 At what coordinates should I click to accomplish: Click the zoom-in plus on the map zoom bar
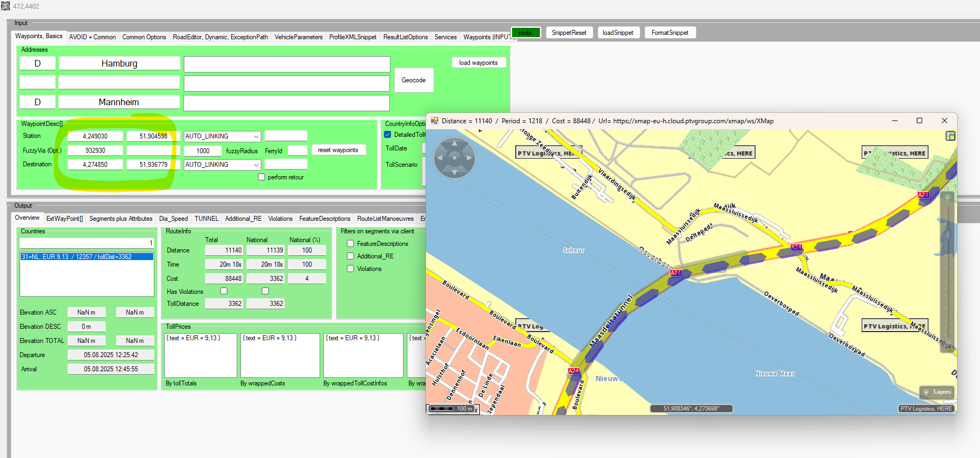947,197
